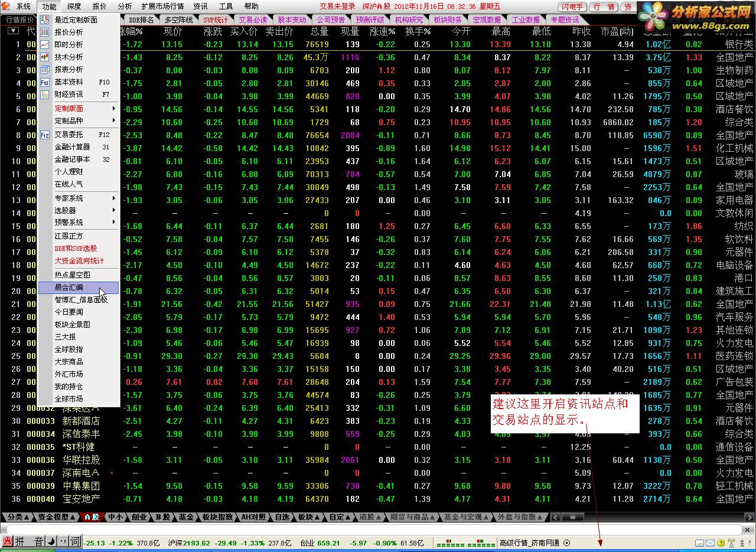
Task: Expand the 定制品种 submenu
Action: point(79,121)
